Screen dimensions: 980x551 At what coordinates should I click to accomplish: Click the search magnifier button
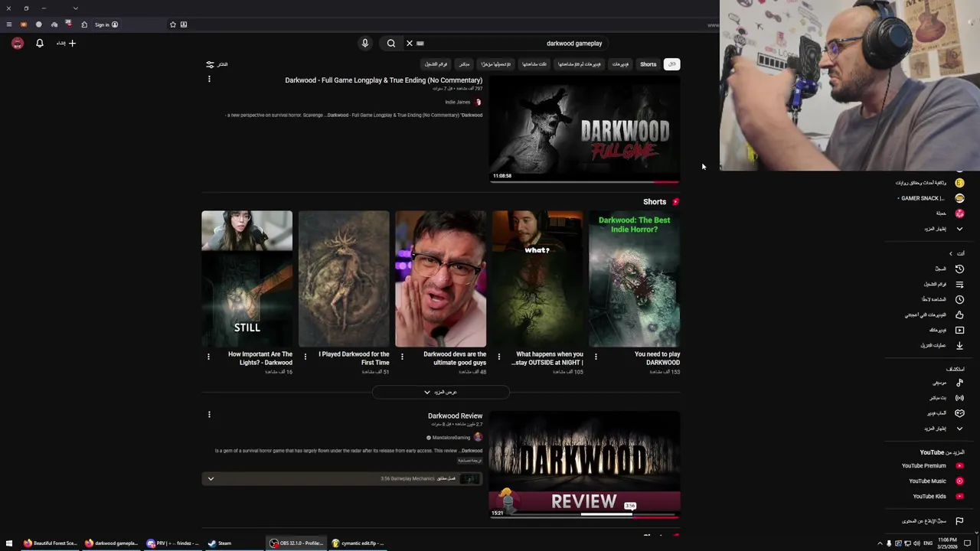[391, 44]
